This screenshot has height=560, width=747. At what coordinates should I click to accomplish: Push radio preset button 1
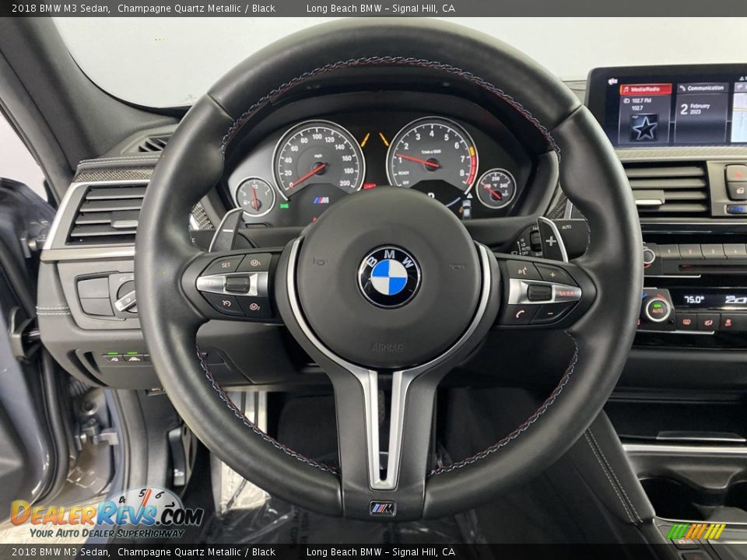coord(667,250)
